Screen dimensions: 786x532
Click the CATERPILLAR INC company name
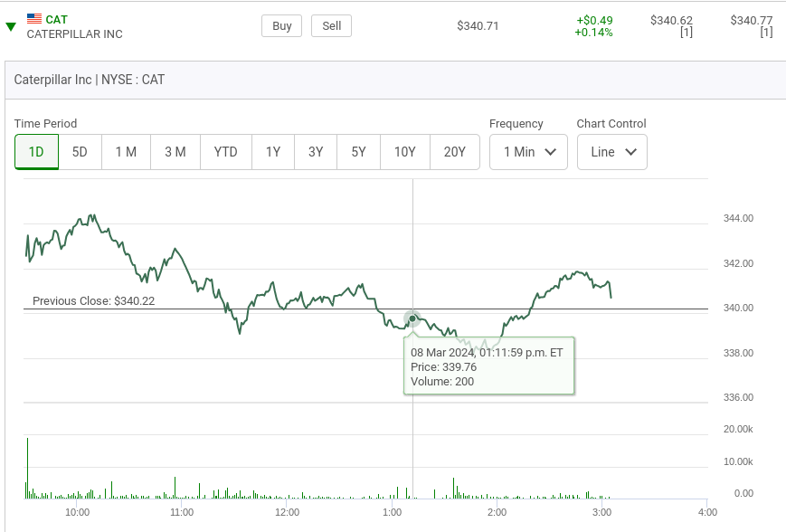point(75,34)
